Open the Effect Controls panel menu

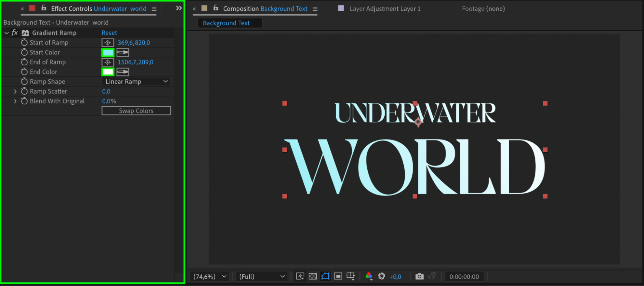(154, 9)
